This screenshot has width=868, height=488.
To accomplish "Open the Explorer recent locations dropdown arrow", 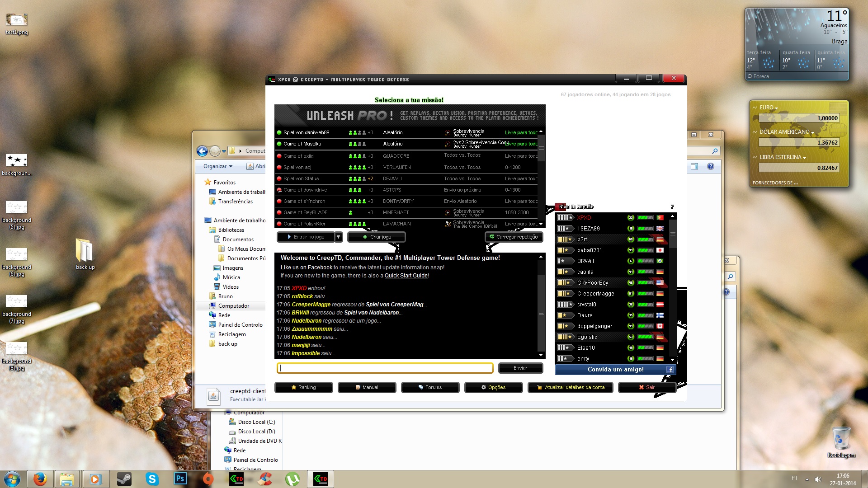I will (224, 151).
